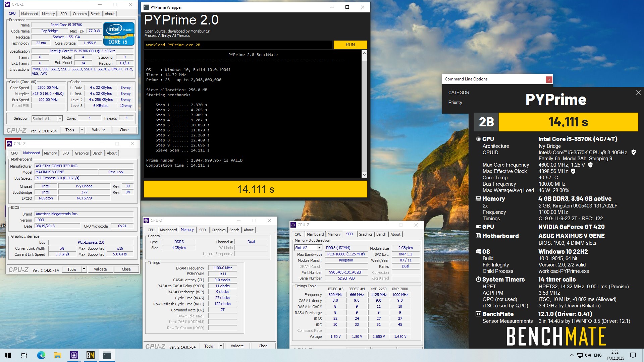Click Validate in CPU window
This screenshot has width=644, height=362.
pos(98,130)
